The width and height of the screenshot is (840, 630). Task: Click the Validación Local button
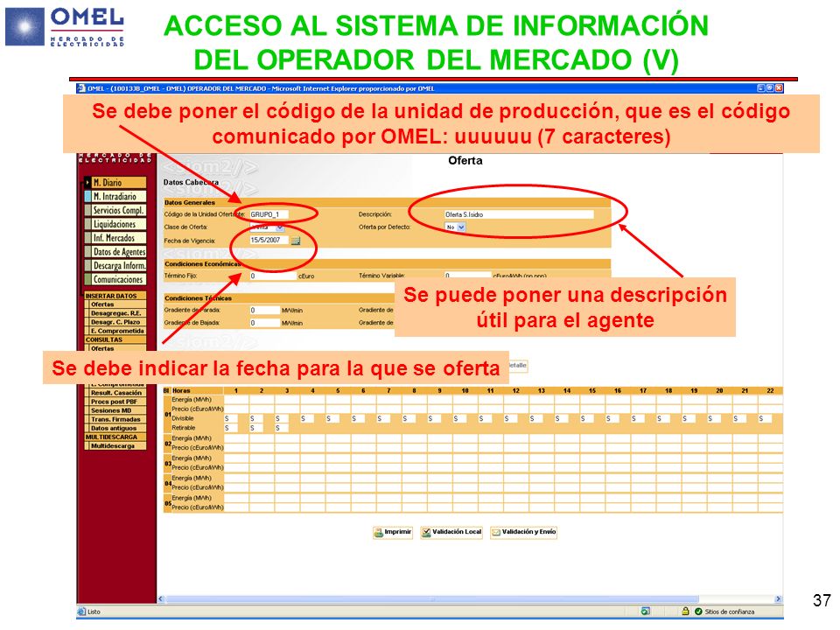click(451, 533)
